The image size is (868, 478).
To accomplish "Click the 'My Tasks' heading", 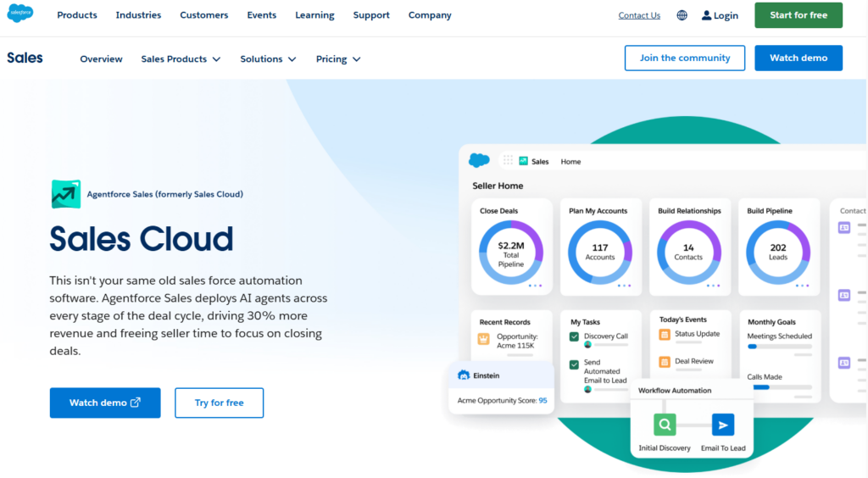I will (585, 322).
